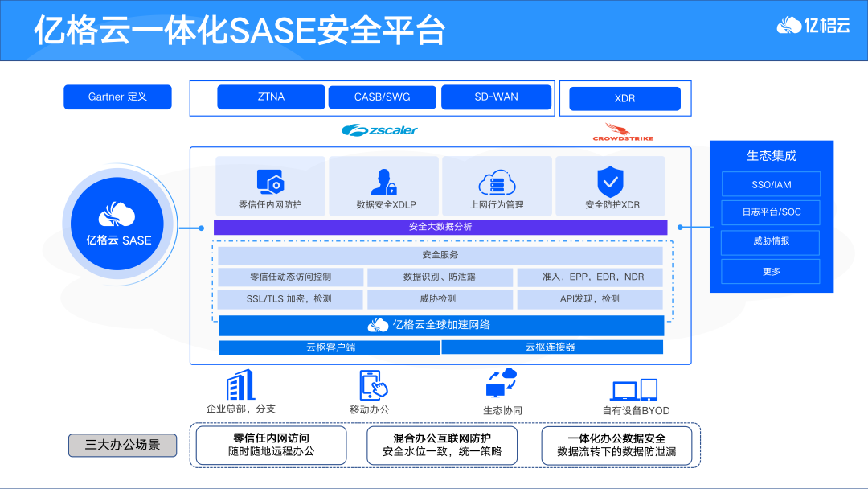The image size is (868, 489).
Task: Click the 零信任内网防护 label text
Action: coord(270,204)
